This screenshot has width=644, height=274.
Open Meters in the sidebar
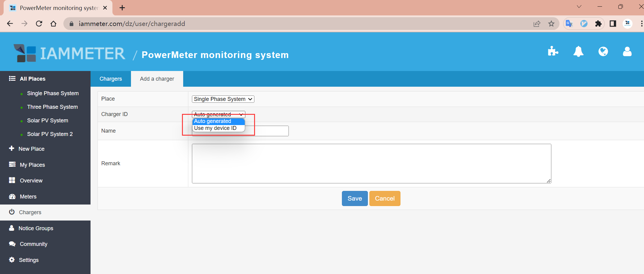point(28,197)
